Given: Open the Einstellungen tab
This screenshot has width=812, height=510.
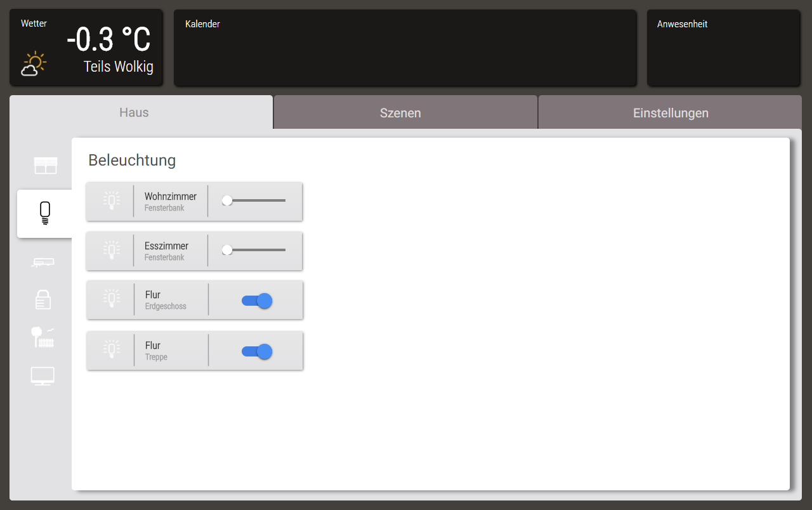Looking at the screenshot, I should (671, 113).
